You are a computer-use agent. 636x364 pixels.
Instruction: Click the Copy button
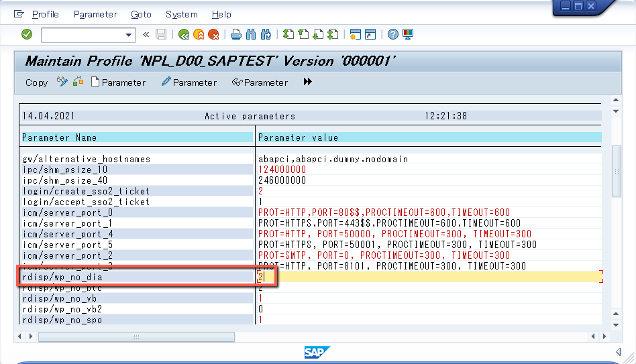point(36,82)
